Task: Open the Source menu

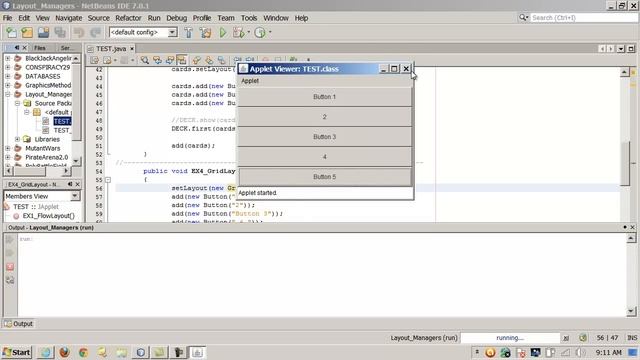Action: (x=98, y=18)
